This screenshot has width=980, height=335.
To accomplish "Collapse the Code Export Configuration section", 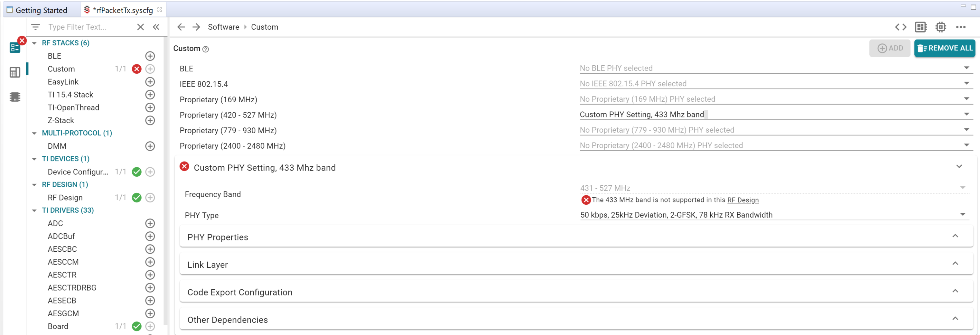I will [955, 291].
